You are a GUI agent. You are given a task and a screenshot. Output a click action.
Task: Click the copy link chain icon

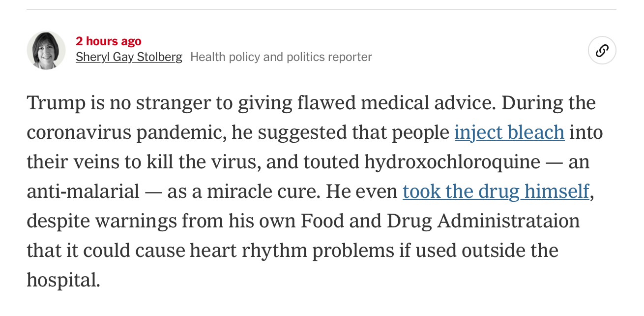click(x=602, y=51)
